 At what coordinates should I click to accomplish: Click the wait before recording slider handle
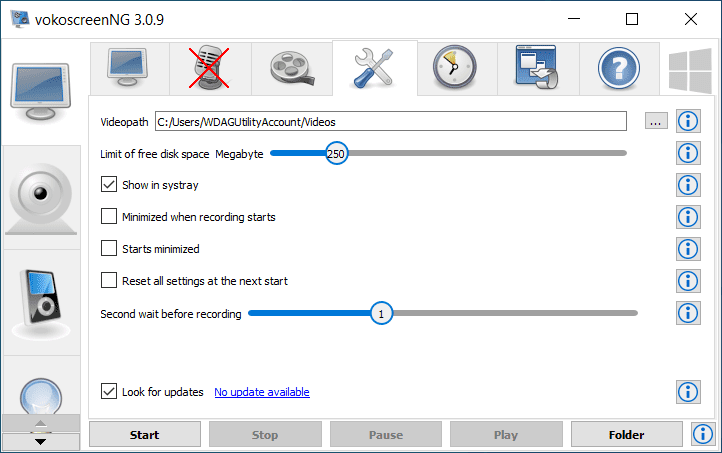pyautogui.click(x=381, y=314)
